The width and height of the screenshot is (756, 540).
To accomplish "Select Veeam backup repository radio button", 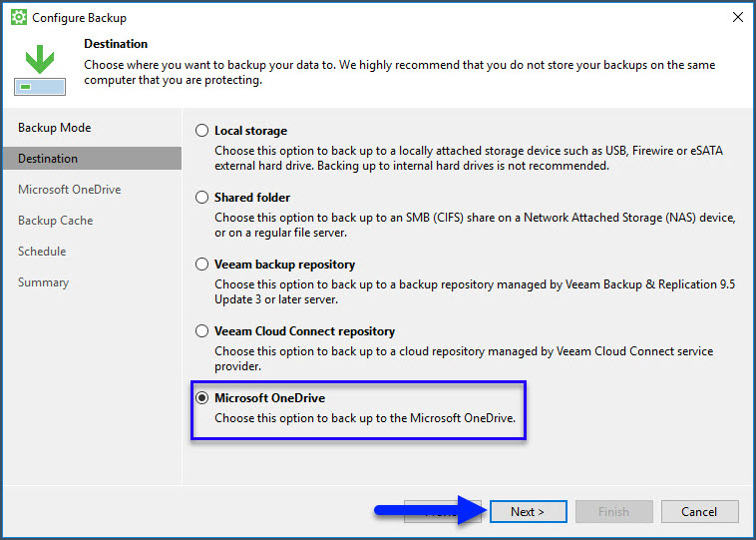I will pos(202,265).
